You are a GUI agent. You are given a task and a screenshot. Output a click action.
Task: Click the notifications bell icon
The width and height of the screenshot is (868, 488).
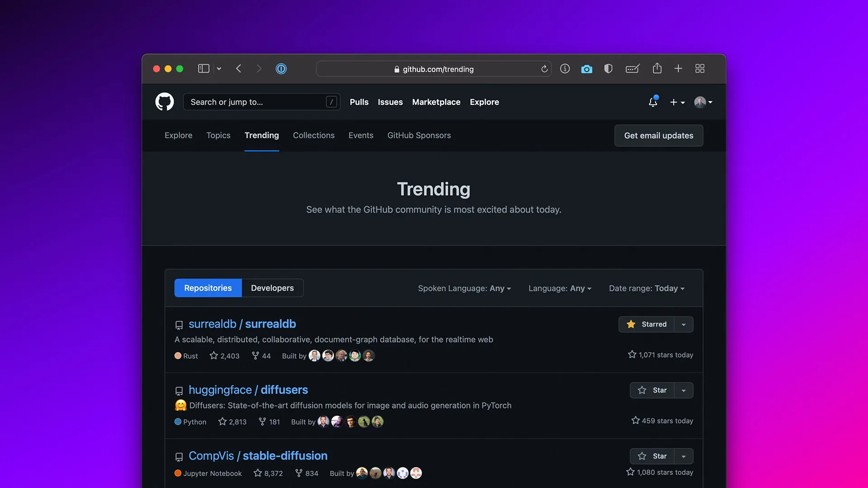pyautogui.click(x=652, y=101)
